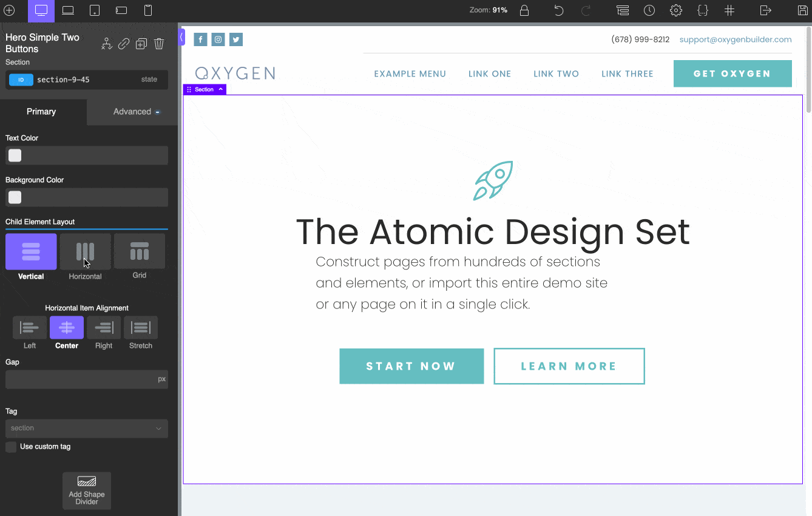Click the Add Shape Divider button
This screenshot has width=812, height=516.
(86, 491)
